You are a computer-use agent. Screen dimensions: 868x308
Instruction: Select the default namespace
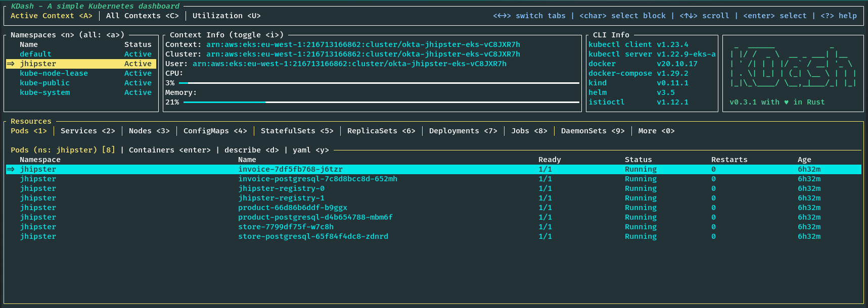coord(35,54)
